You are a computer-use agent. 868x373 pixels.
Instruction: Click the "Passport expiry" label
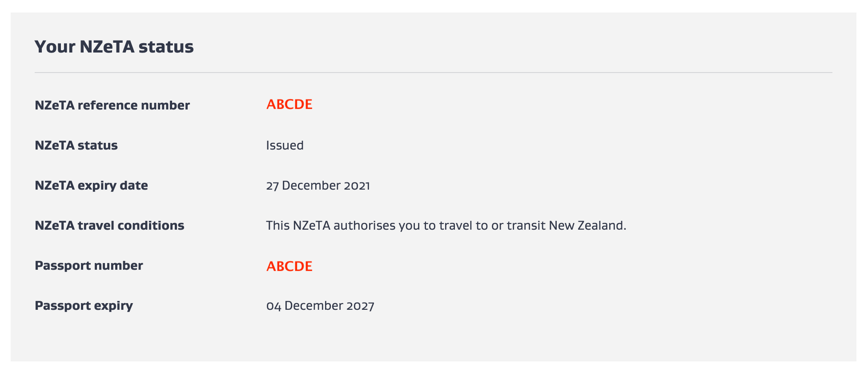tap(84, 306)
